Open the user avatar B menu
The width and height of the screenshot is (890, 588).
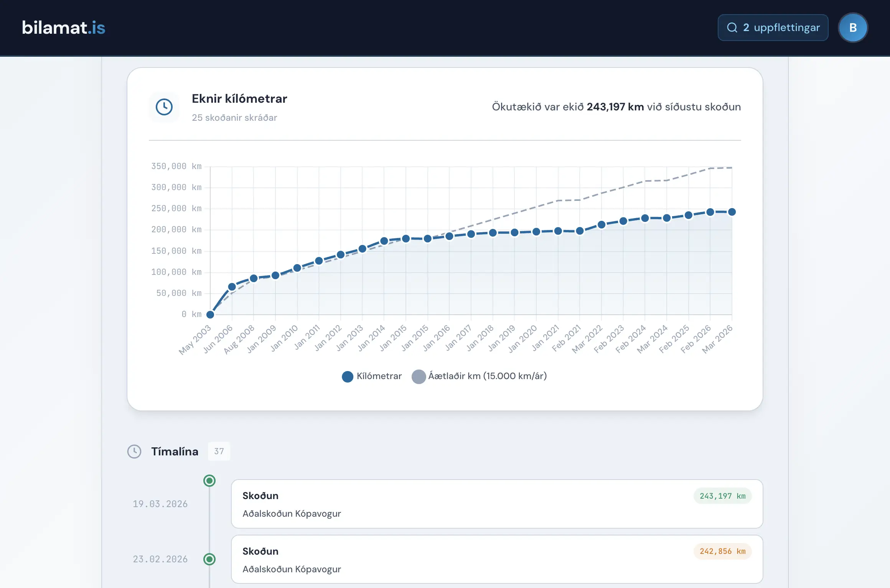[x=853, y=28]
